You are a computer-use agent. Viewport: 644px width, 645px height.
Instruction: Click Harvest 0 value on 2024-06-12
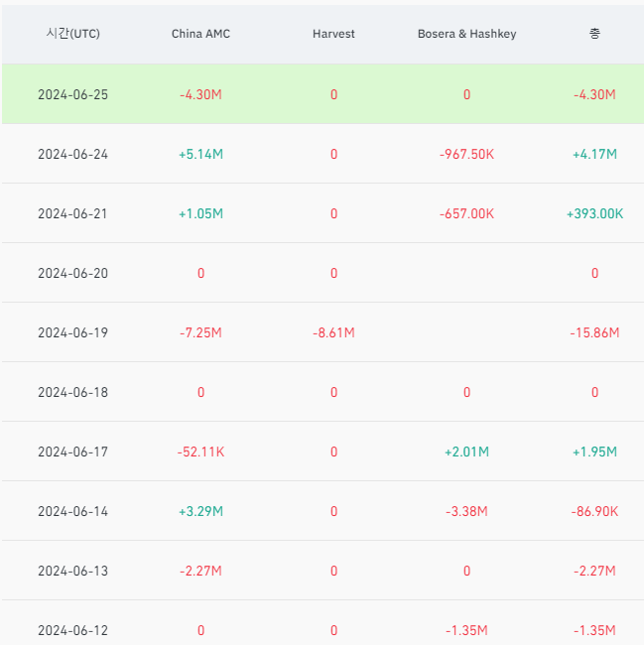click(x=334, y=630)
